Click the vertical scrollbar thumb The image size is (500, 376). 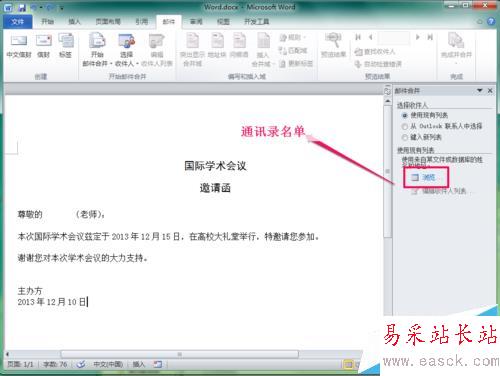click(x=387, y=171)
